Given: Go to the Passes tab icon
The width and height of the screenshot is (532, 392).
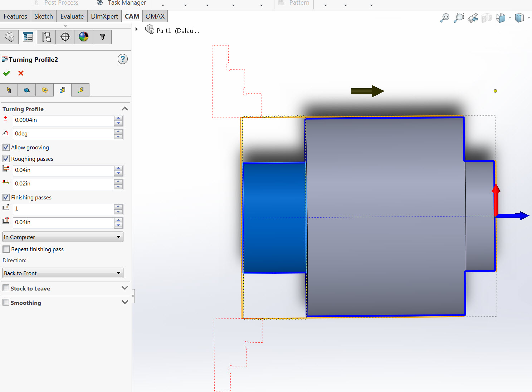Looking at the screenshot, I should pyautogui.click(x=63, y=90).
